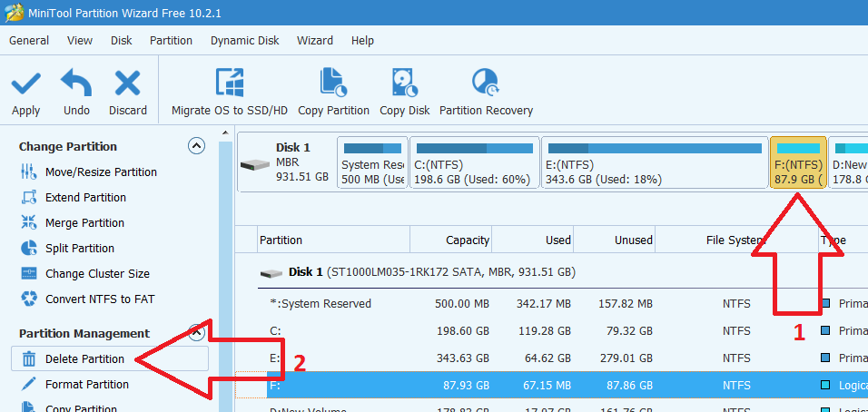The width and height of the screenshot is (868, 412).
Task: Click the 119.28 GB used cell
Action: (x=545, y=330)
